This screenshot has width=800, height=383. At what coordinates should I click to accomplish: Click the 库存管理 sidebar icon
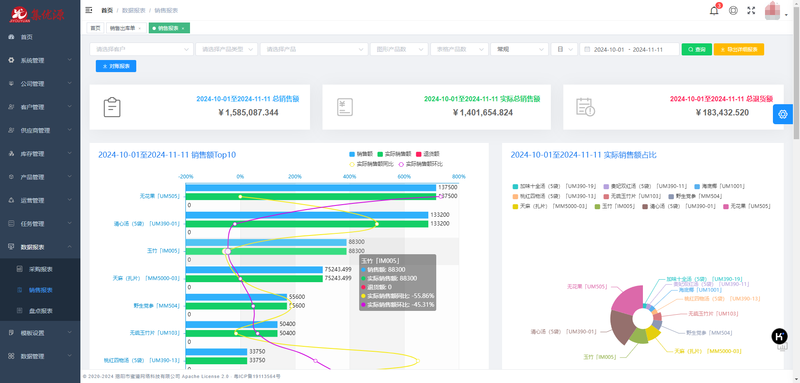pyautogui.click(x=11, y=154)
